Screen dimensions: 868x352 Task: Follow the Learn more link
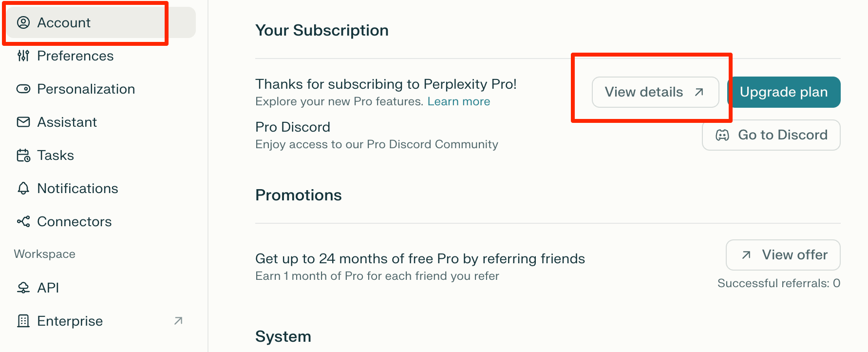(458, 101)
